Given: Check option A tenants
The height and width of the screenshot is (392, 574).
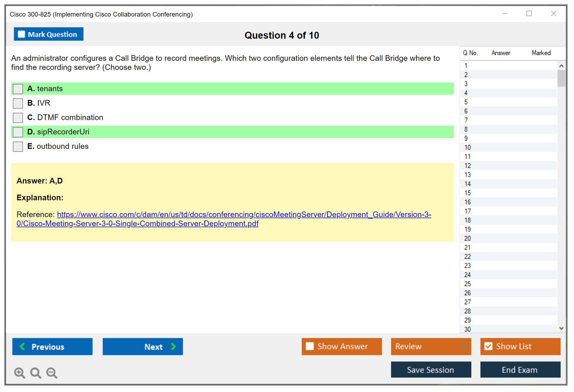Looking at the screenshot, I should 18,89.
